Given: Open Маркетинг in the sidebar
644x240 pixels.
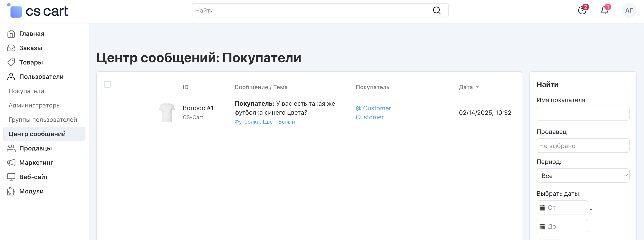Looking at the screenshot, I should coord(36,163).
